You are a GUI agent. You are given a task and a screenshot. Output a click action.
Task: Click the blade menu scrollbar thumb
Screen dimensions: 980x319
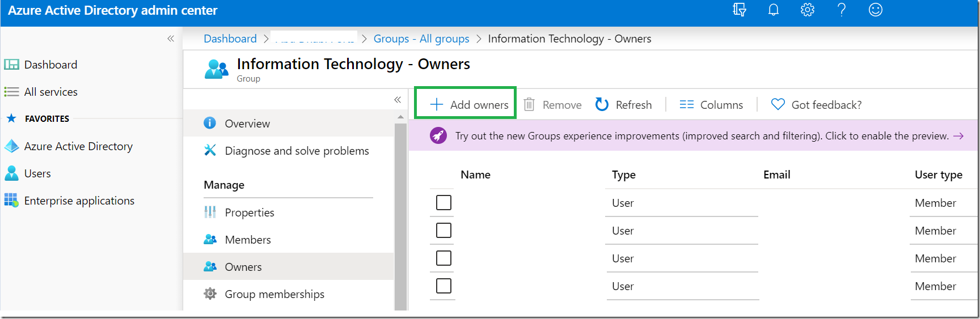pyautogui.click(x=400, y=216)
